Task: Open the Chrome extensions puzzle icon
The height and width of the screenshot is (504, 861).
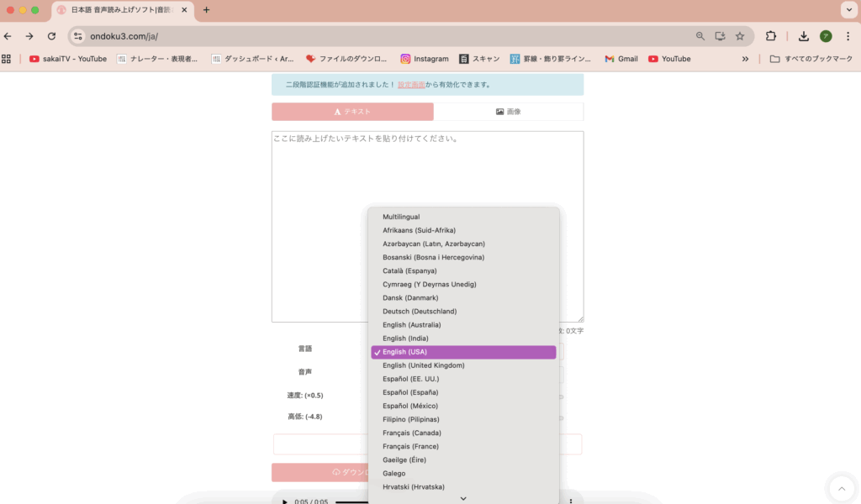Action: pyautogui.click(x=770, y=36)
